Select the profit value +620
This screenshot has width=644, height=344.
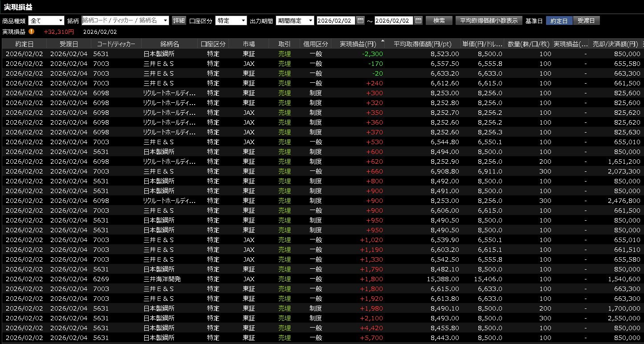click(x=375, y=162)
